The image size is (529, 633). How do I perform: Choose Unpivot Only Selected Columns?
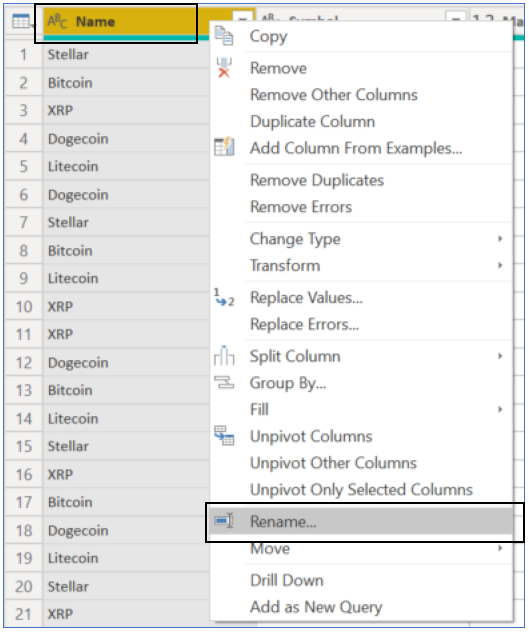[x=361, y=490]
